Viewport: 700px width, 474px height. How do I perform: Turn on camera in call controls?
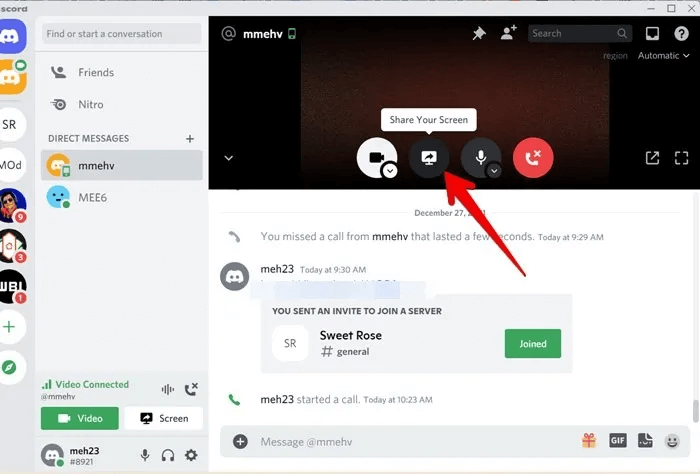pos(376,157)
